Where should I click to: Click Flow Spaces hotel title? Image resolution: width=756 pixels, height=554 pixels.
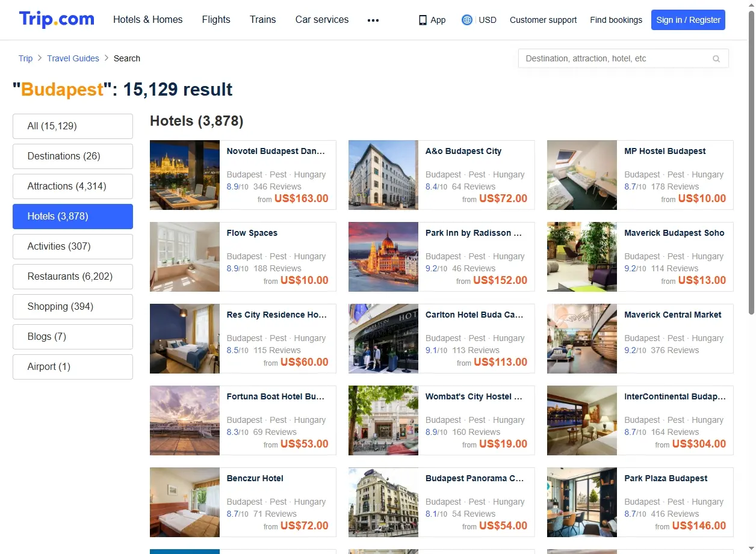pyautogui.click(x=252, y=233)
